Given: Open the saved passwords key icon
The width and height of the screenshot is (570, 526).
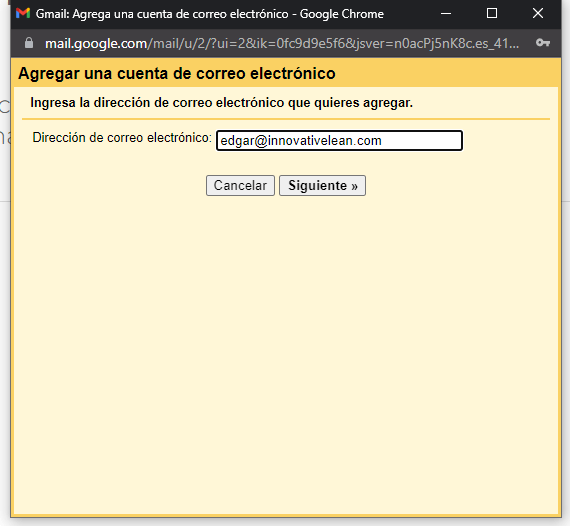Looking at the screenshot, I should (543, 43).
